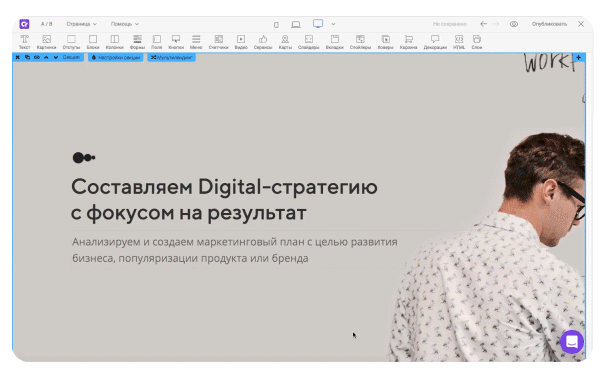600x381 pixels.
Task: Select the Поля fields tool
Action: [157, 42]
